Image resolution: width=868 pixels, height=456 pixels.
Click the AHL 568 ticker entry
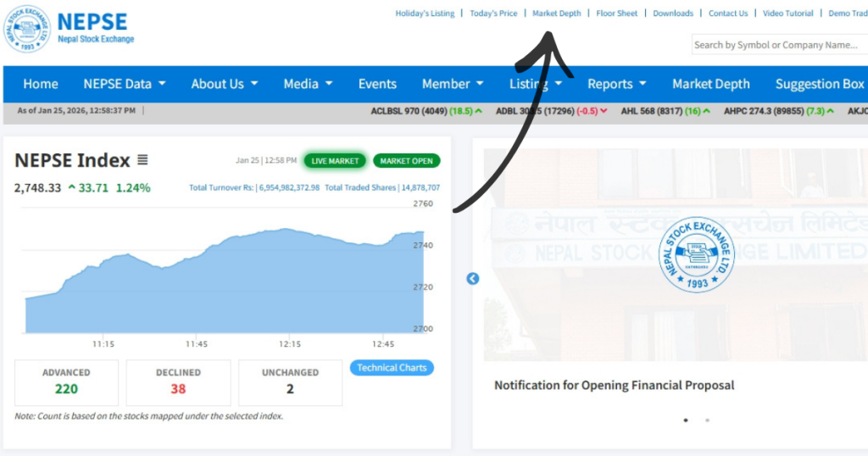click(x=665, y=111)
